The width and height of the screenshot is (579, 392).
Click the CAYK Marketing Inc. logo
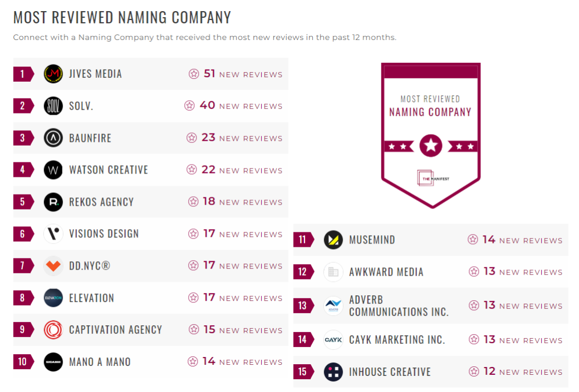pyautogui.click(x=334, y=339)
